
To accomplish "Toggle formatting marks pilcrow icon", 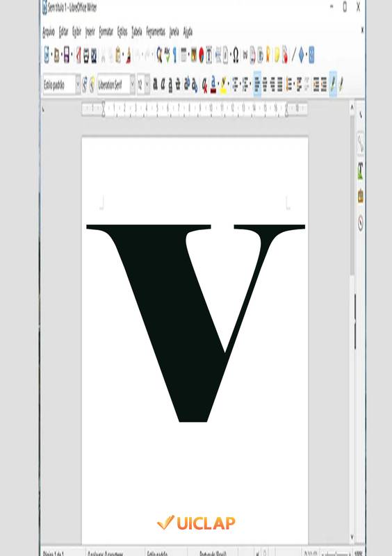I will tap(174, 56).
